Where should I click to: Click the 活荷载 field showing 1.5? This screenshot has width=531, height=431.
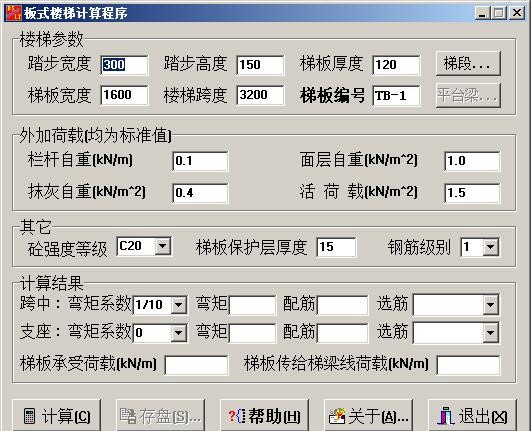point(472,193)
